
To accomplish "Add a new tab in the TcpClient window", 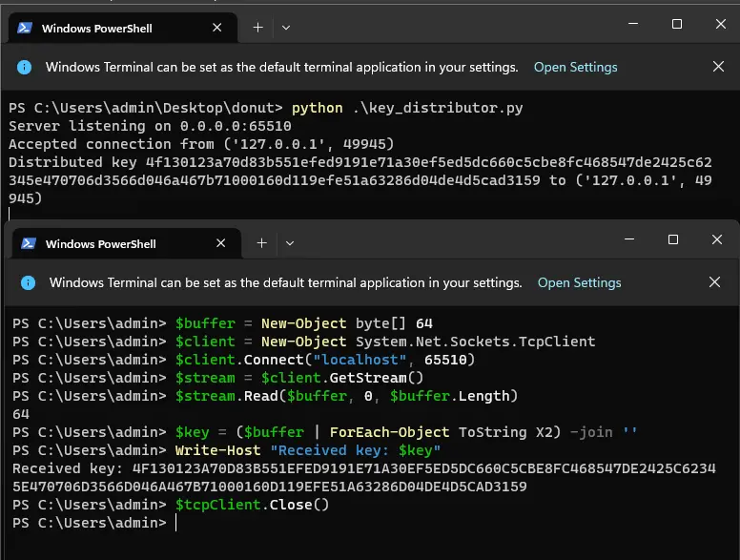I will click(x=260, y=243).
